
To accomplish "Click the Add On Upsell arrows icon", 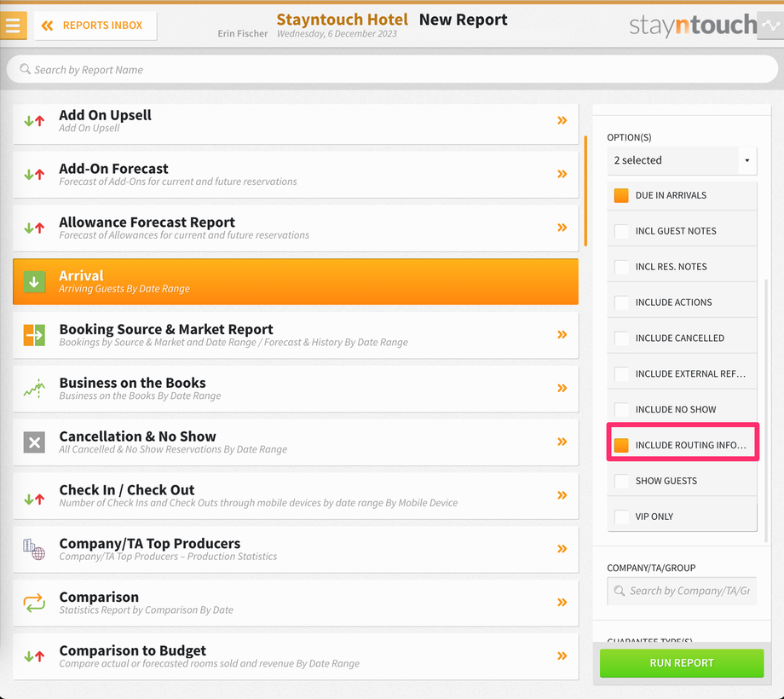I will coord(34,121).
